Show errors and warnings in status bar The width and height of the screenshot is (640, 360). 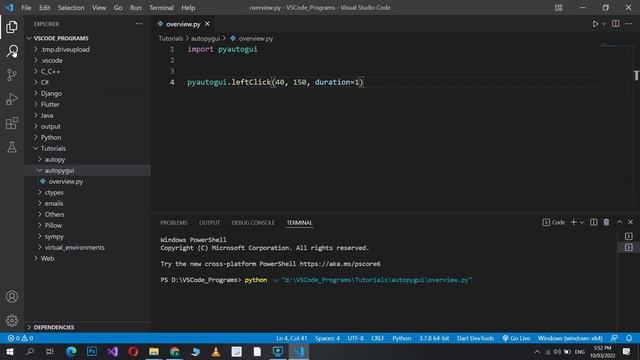coord(20,338)
